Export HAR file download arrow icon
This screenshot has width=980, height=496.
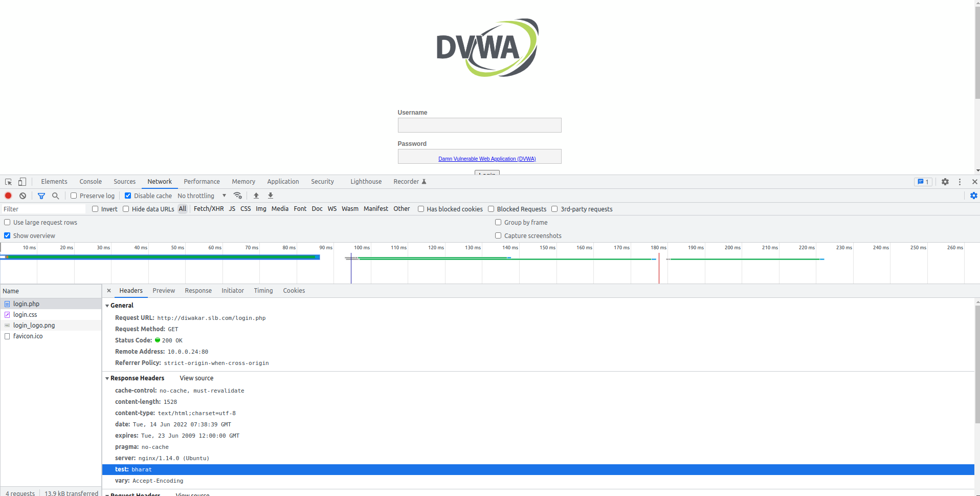(x=271, y=196)
